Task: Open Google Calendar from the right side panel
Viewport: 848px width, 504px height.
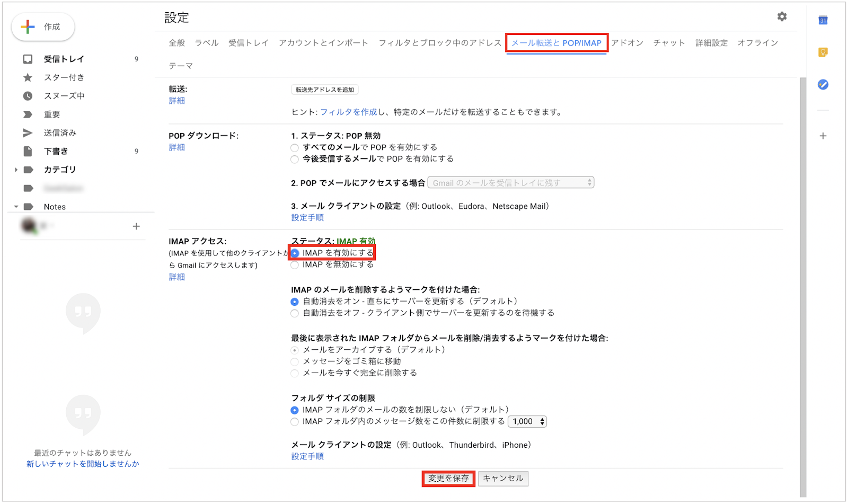Action: point(823,20)
